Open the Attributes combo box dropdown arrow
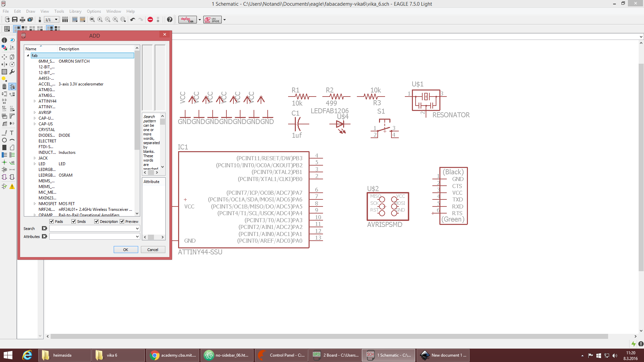This screenshot has width=644, height=362. (137, 236)
